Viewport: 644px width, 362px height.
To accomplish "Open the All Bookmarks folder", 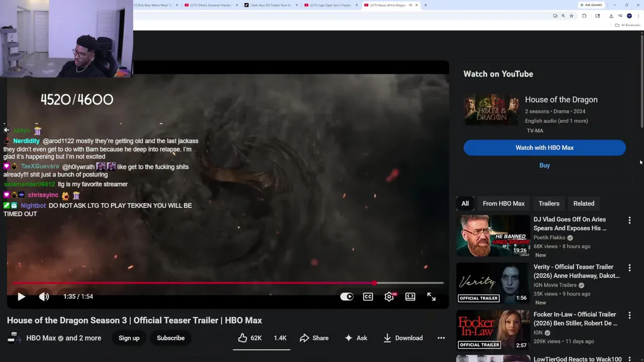I will [x=627, y=25].
